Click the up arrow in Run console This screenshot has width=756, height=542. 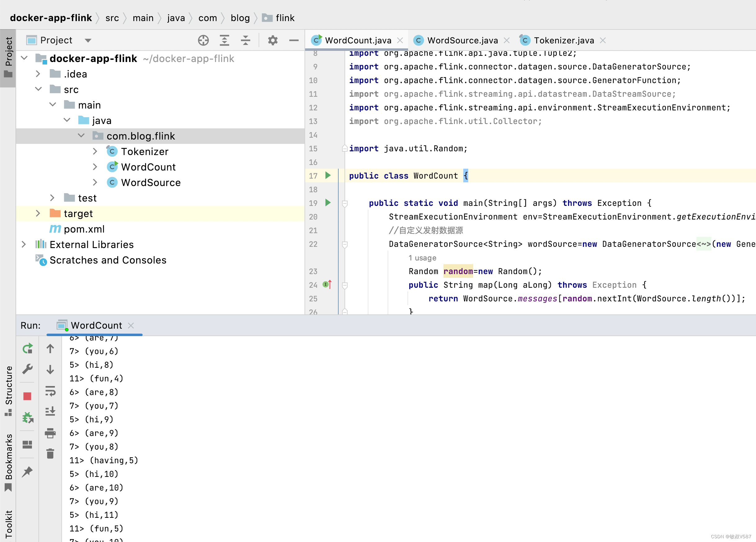click(50, 349)
